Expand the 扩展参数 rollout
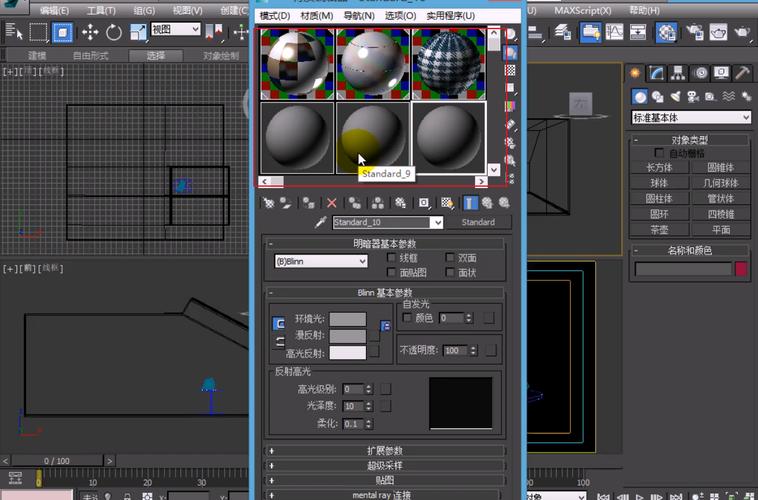 point(386,451)
